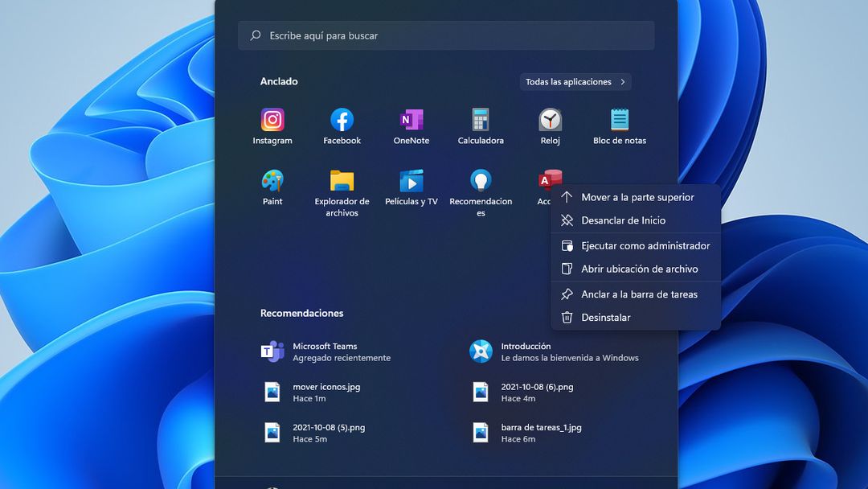
Task: Choose Desanclar de Inicio from the menu
Action: point(626,220)
